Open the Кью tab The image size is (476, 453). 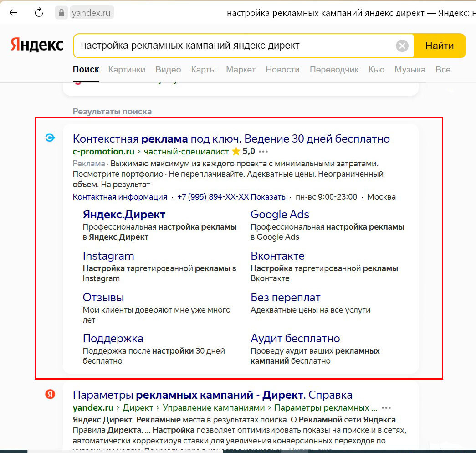coord(376,70)
